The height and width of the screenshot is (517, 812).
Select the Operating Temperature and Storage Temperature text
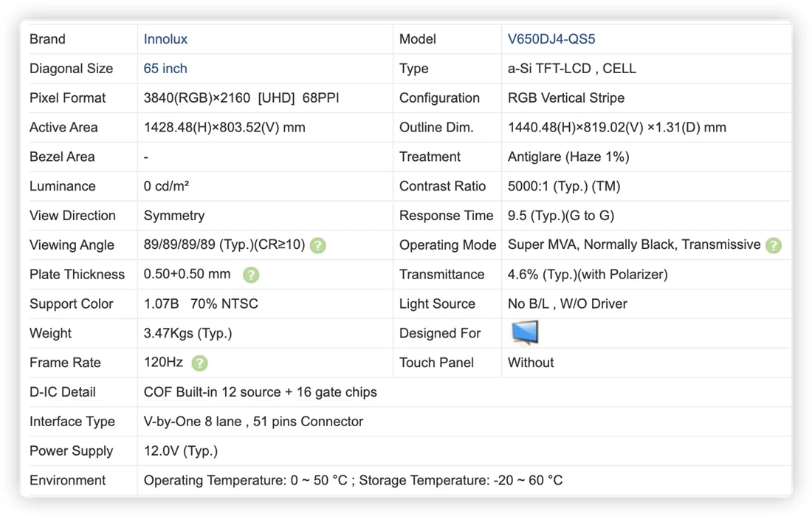tap(353, 480)
